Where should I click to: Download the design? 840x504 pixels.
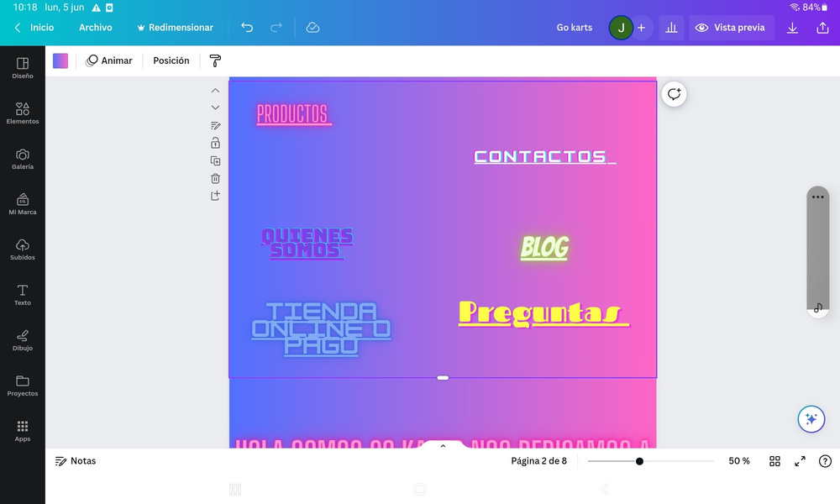792,28
